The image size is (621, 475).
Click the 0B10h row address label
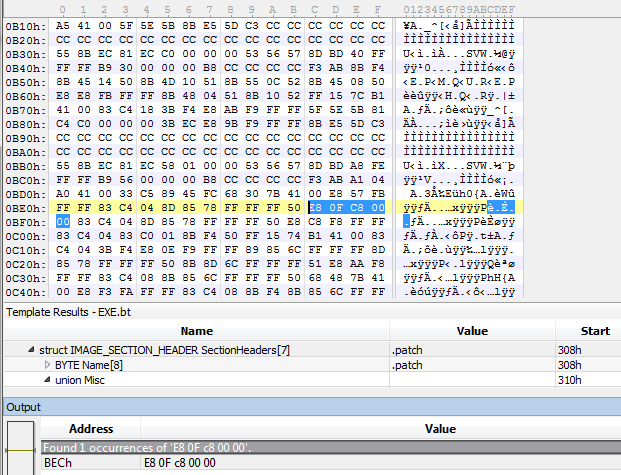[26, 26]
